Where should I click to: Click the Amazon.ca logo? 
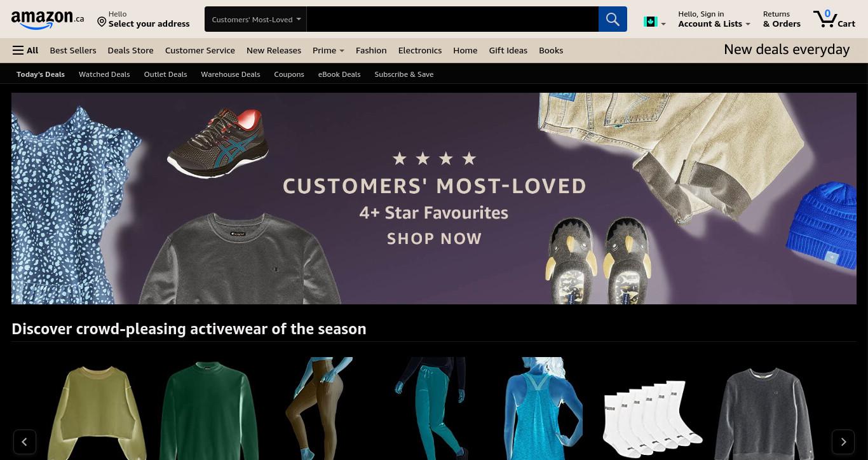47,19
